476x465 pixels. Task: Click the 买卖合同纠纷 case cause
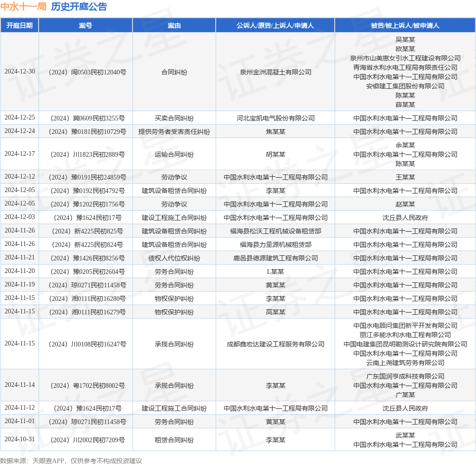(174, 119)
